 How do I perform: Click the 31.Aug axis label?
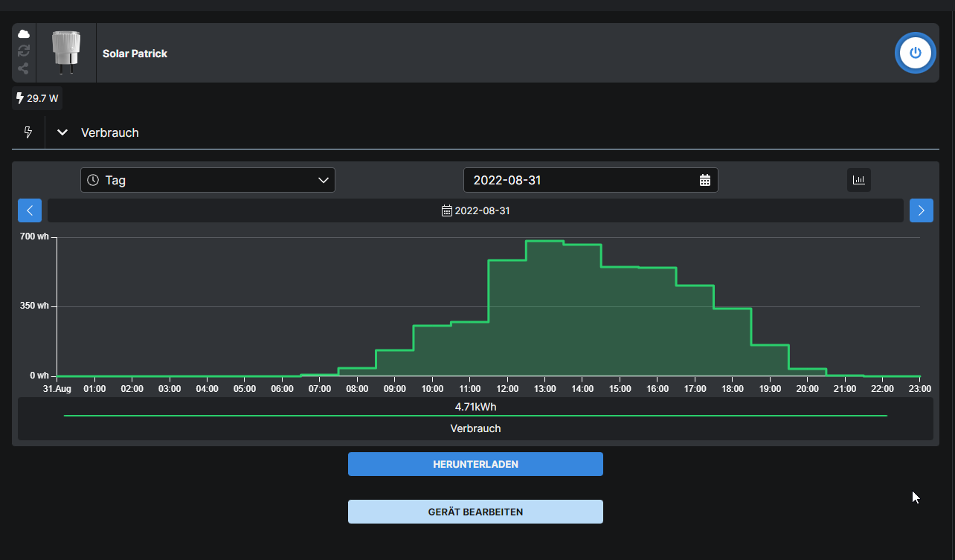coord(57,388)
